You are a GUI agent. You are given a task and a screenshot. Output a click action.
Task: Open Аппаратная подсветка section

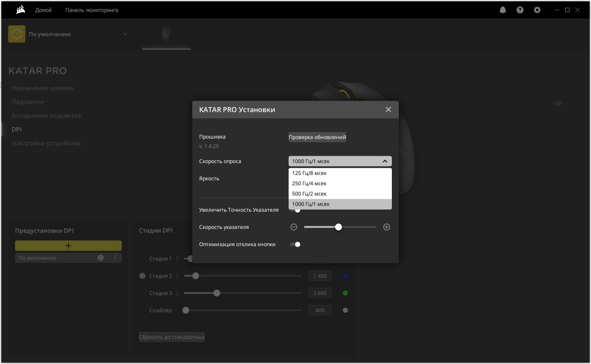(x=46, y=116)
